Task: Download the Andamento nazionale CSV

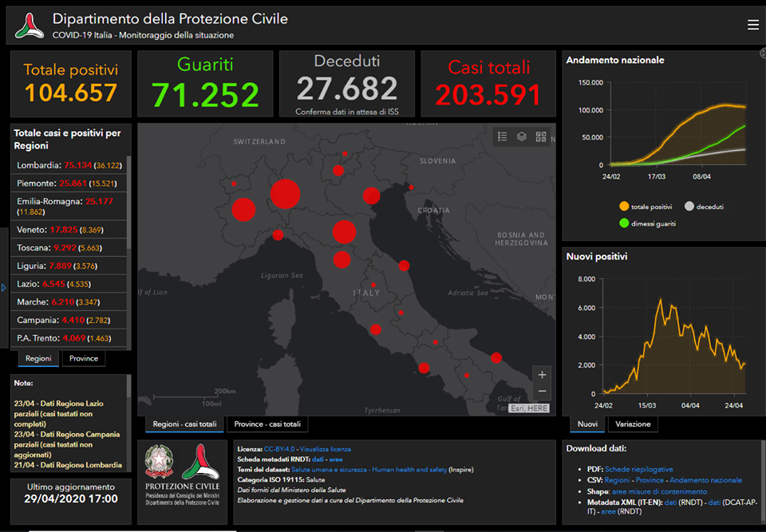Action: pyautogui.click(x=705, y=480)
